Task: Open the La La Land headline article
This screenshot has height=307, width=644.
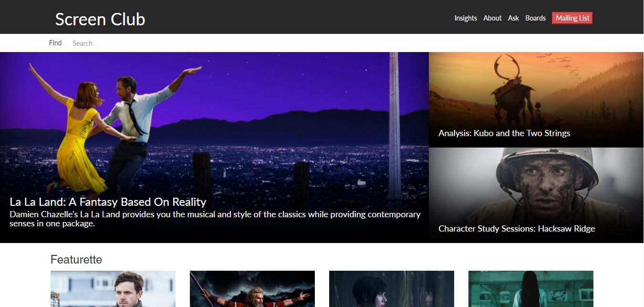Action: 108,201
